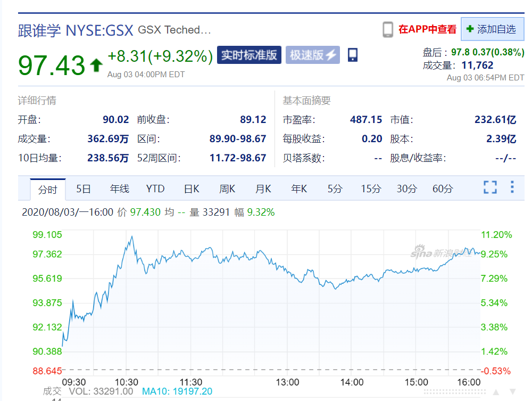Click the blue mobile device icon
532x401 pixels.
click(x=352, y=55)
